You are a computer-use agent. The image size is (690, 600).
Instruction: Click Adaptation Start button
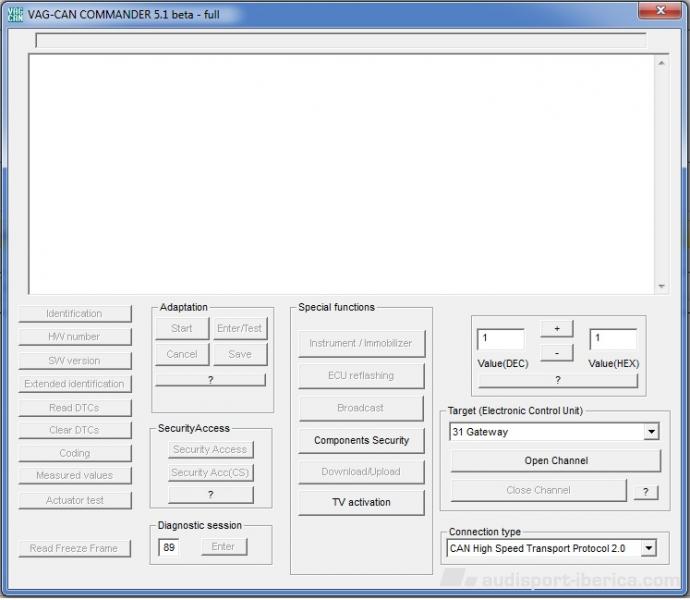point(182,328)
